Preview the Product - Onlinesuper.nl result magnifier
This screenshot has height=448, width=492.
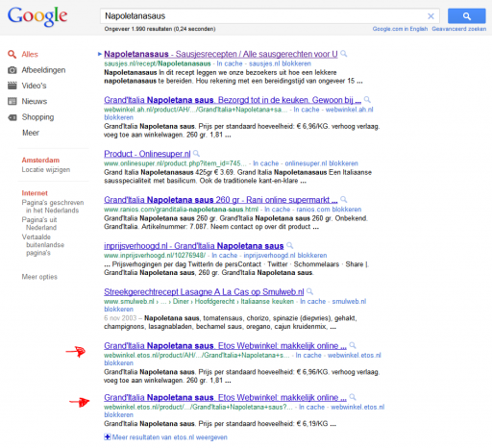coord(196,153)
